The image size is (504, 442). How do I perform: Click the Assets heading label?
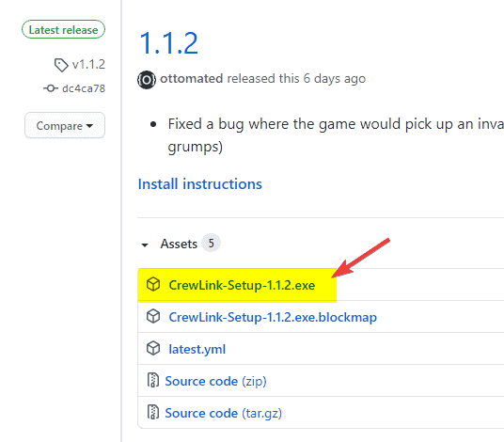pos(179,244)
